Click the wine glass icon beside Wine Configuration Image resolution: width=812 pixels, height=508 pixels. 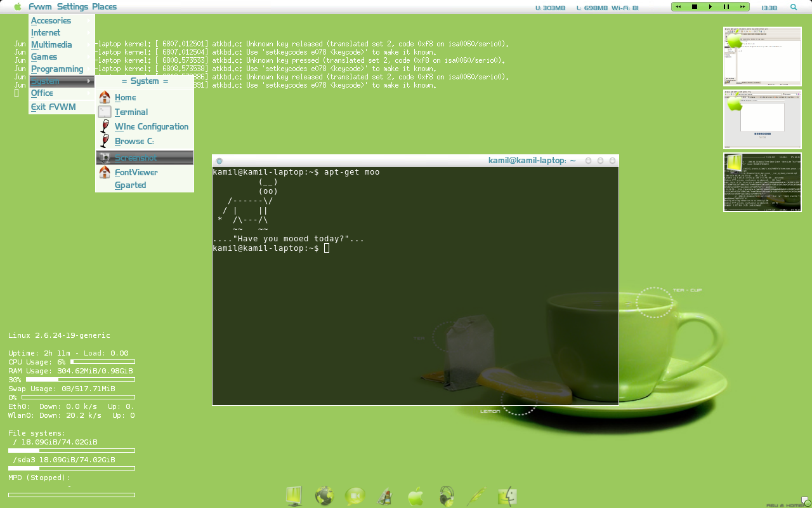coord(105,126)
